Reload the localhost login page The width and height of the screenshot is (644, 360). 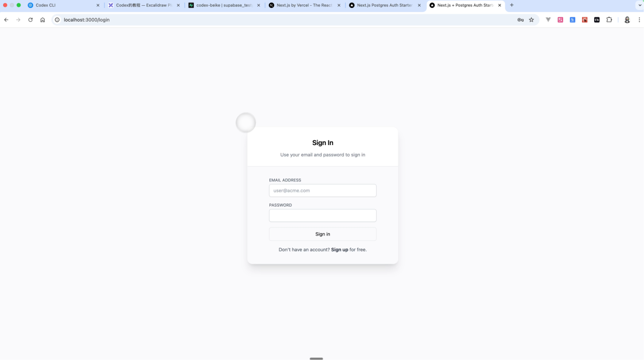coord(30,20)
